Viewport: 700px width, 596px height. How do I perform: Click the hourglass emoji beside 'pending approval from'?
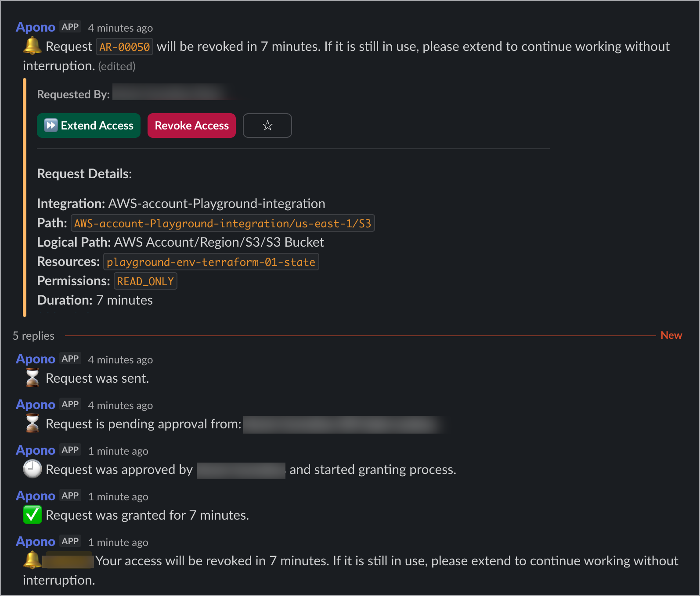[x=32, y=424]
